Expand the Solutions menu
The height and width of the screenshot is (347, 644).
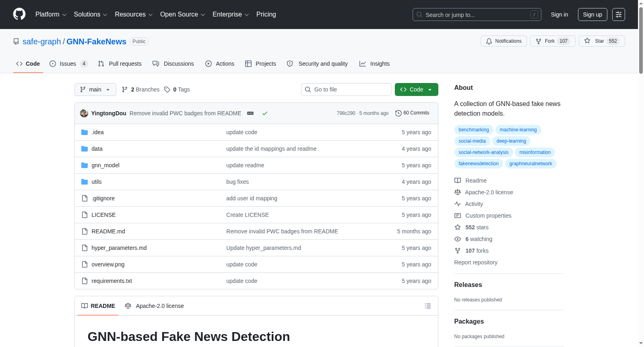(91, 15)
